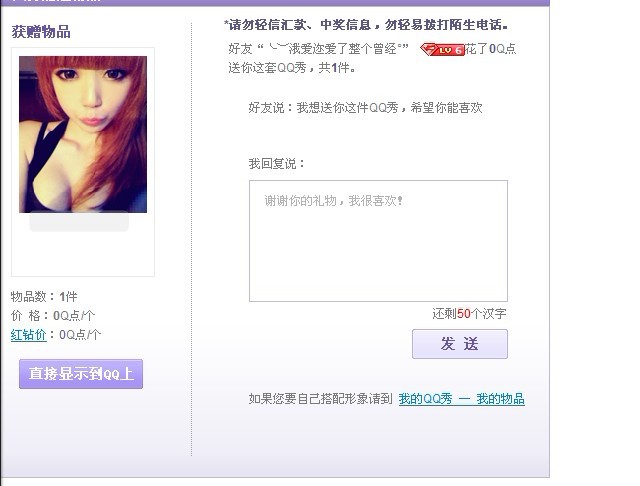Click the purple title bar at window top
Viewport: 640px width, 486px height.
(x=275, y=2)
